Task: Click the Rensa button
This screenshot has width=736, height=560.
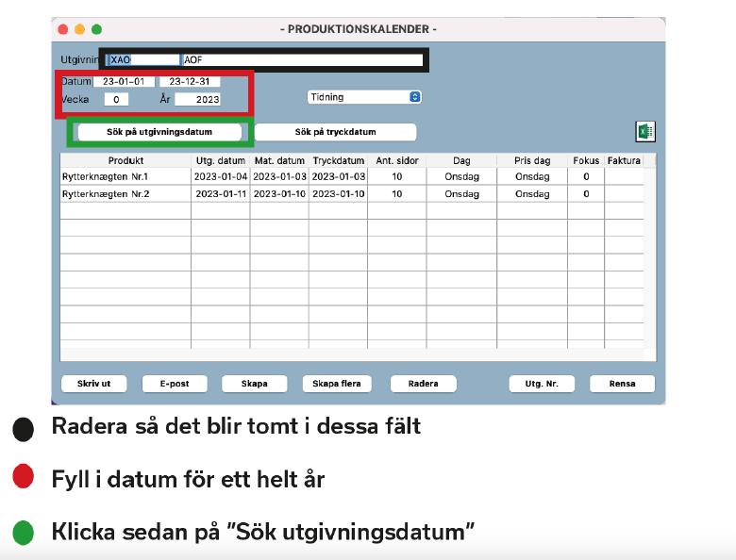Action: coord(622,384)
